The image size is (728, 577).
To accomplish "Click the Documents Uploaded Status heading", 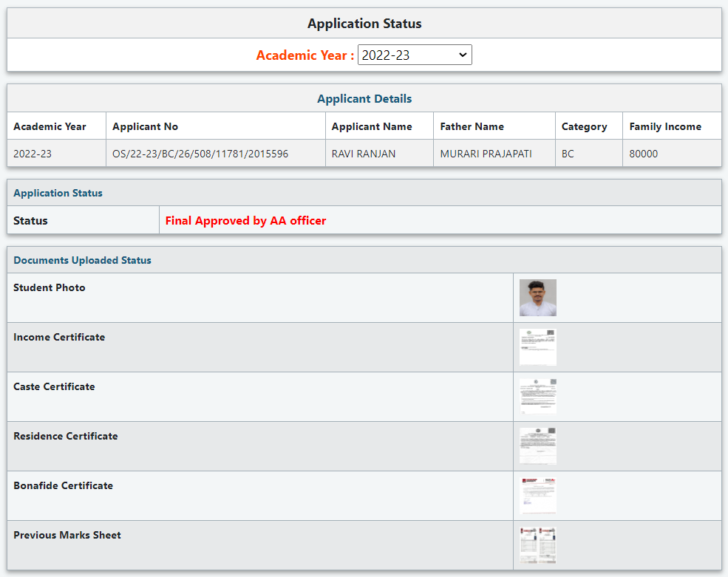I will coord(82,260).
